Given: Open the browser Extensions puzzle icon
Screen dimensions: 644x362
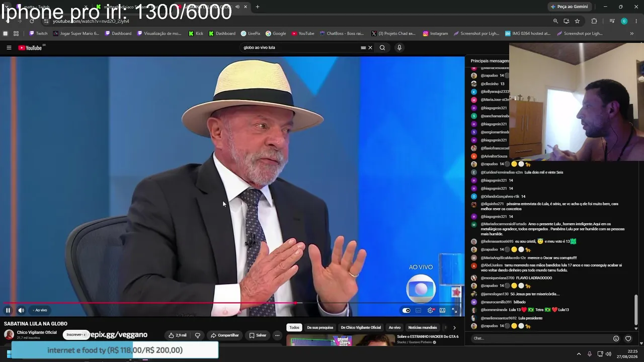Looking at the screenshot, I should (x=594, y=21).
